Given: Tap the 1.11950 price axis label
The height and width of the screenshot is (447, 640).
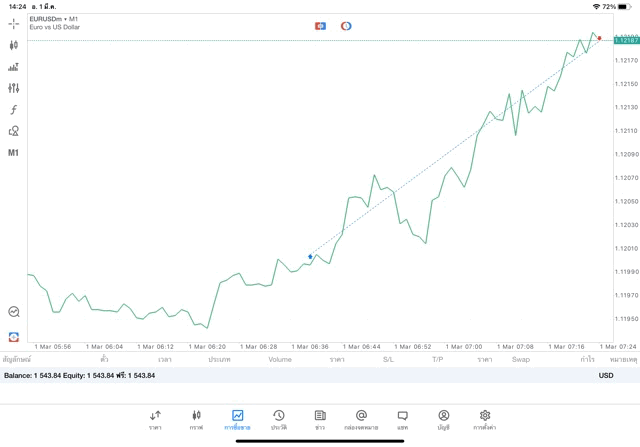Looking at the screenshot, I should (627, 318).
